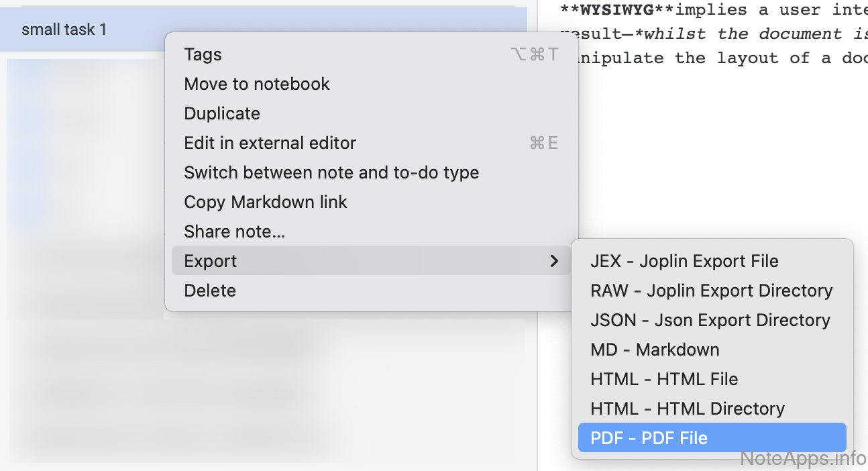The width and height of the screenshot is (868, 471).
Task: Click Copy Markdown link
Action: [266, 203]
